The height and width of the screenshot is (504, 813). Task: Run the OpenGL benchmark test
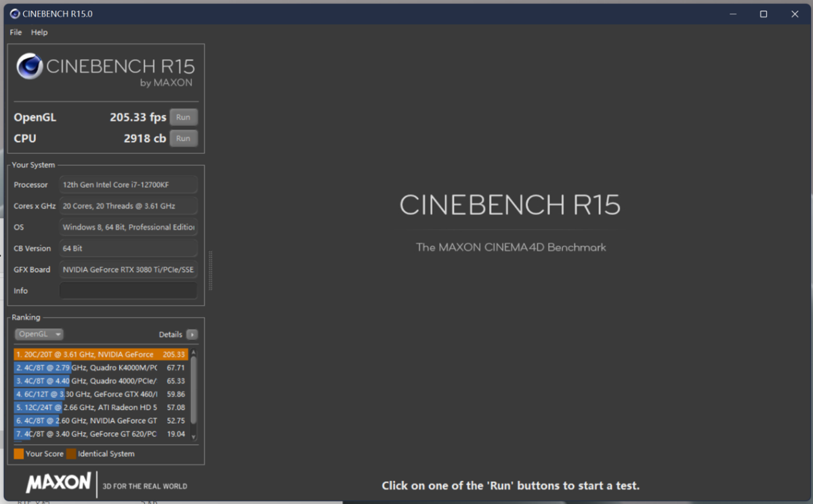point(183,117)
